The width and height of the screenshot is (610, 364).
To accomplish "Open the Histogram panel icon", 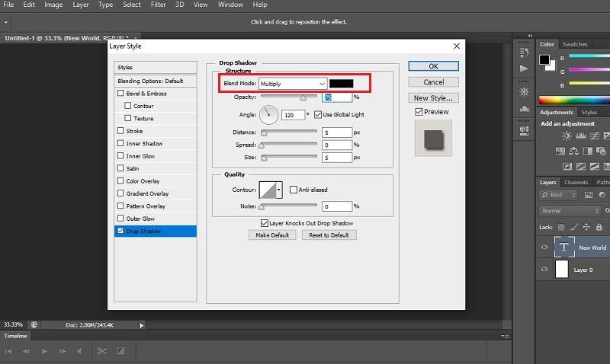I will pos(525,109).
